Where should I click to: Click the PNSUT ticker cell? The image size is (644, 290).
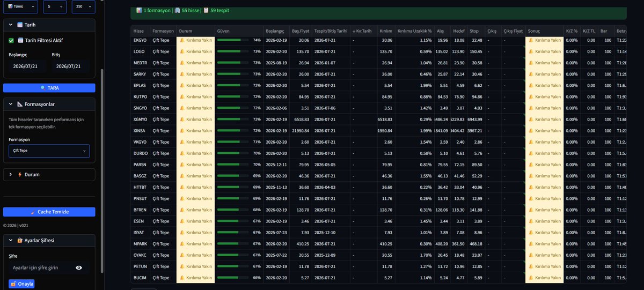[140, 199]
